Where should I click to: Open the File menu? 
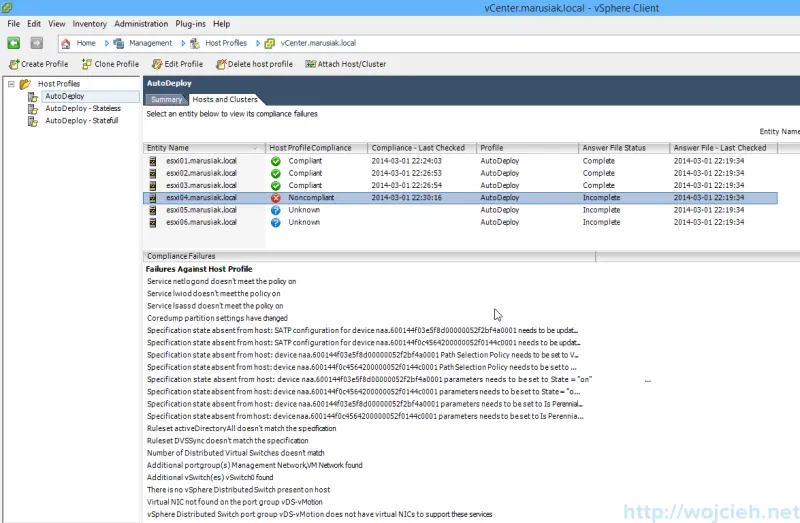(x=14, y=24)
